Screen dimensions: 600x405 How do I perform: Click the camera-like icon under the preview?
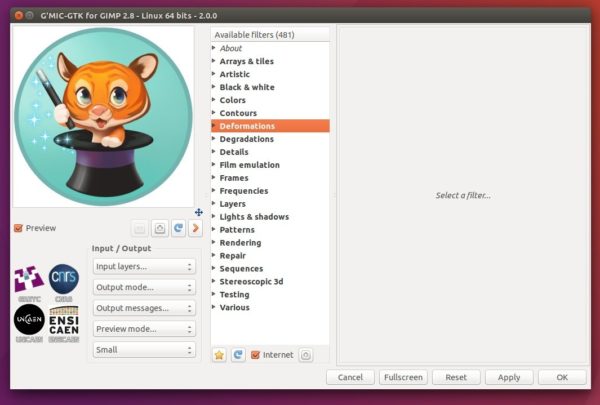[160, 229]
